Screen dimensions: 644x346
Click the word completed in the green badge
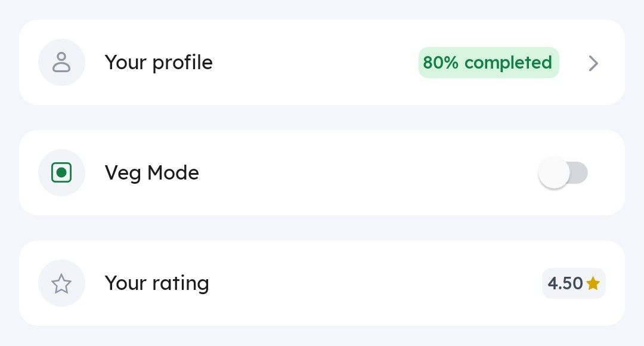click(x=508, y=63)
